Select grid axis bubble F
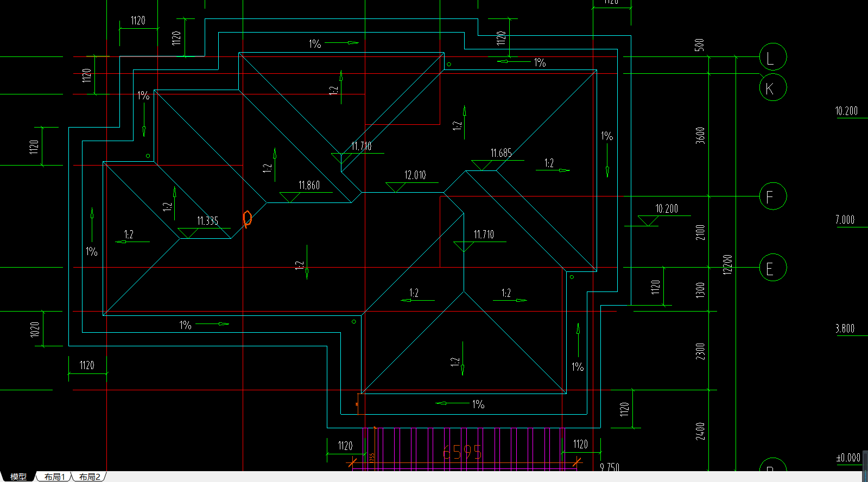The image size is (868, 482). (773, 196)
